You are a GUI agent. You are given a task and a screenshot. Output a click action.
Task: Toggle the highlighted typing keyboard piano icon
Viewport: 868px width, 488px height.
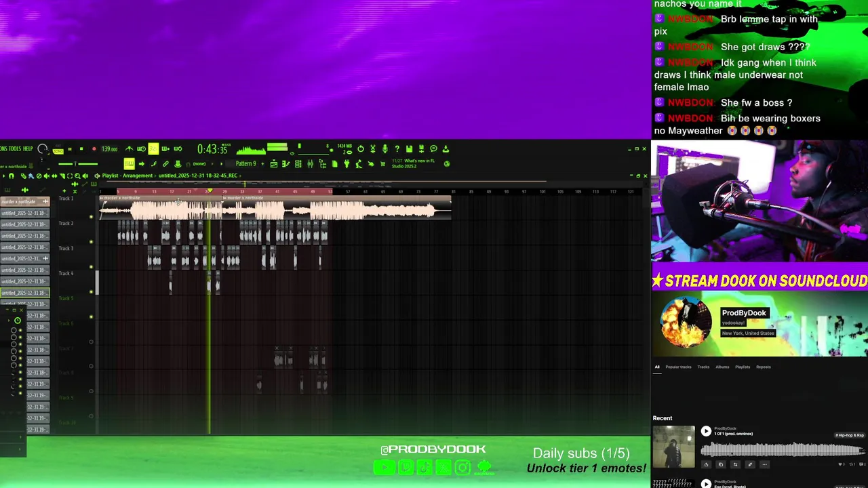tap(129, 164)
